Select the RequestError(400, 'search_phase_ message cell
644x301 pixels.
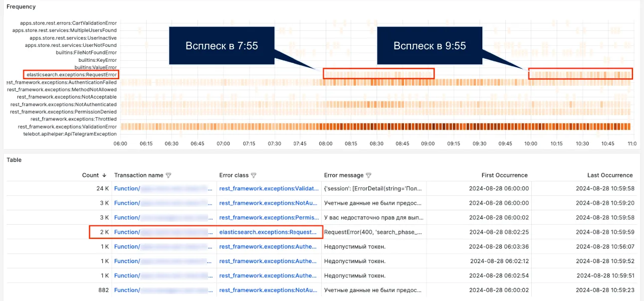coord(374,232)
